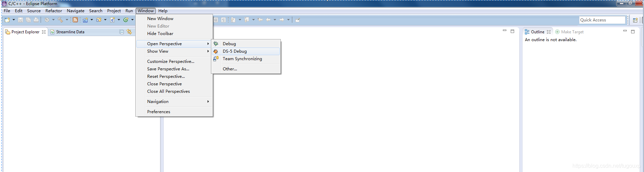Click the Print toolbar icon
The image size is (644, 172).
[36, 20]
